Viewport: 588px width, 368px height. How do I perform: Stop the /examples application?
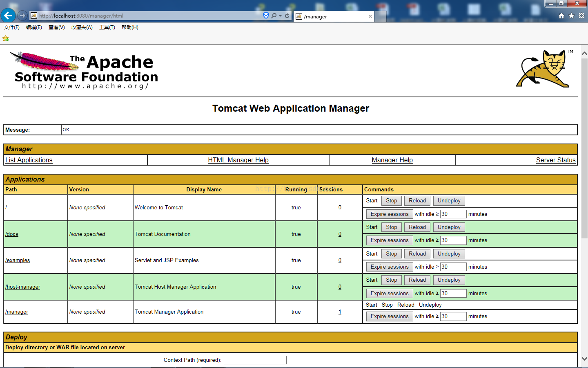tap(392, 254)
